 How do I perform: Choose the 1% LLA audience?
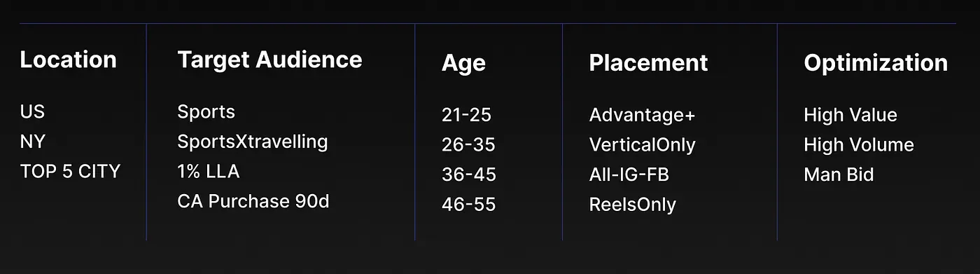pos(209,171)
